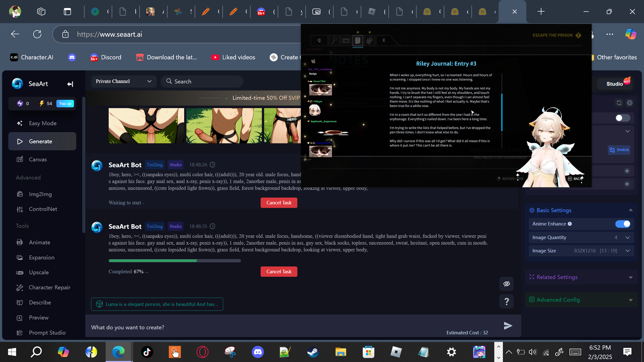This screenshot has height=362, width=644.
Task: Open the Private Channel dropdown
Action: click(x=124, y=81)
